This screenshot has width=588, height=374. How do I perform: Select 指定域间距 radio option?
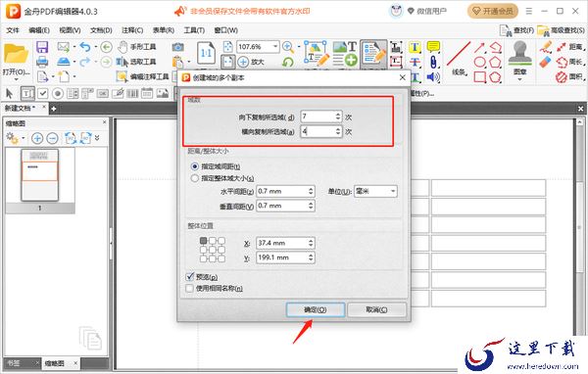(x=194, y=166)
